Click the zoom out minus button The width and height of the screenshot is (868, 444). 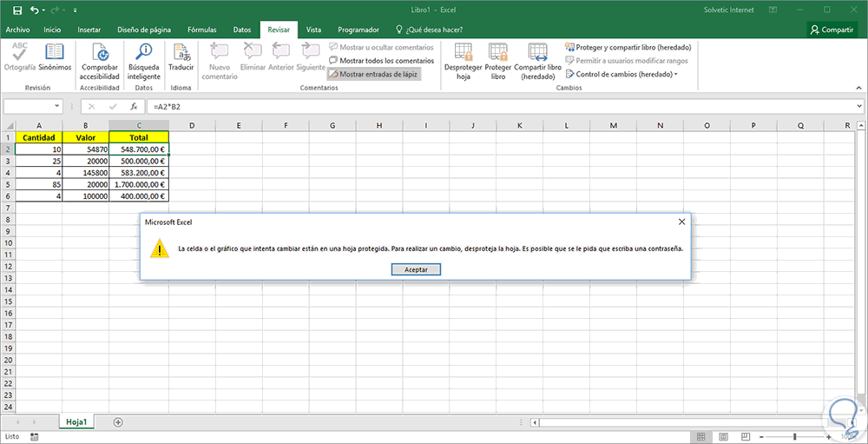coord(763,437)
